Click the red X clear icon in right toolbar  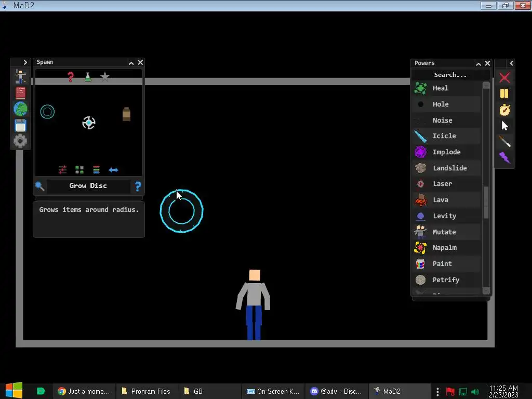504,78
